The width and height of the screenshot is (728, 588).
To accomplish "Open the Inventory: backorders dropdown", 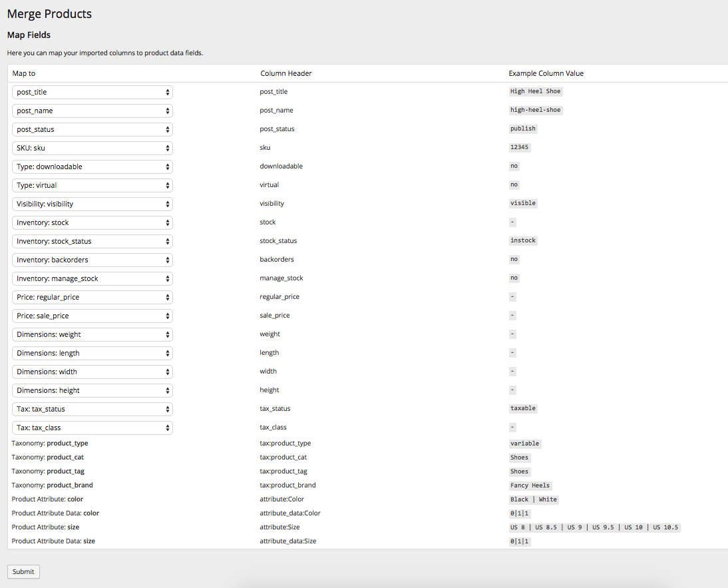I will tap(92, 259).
